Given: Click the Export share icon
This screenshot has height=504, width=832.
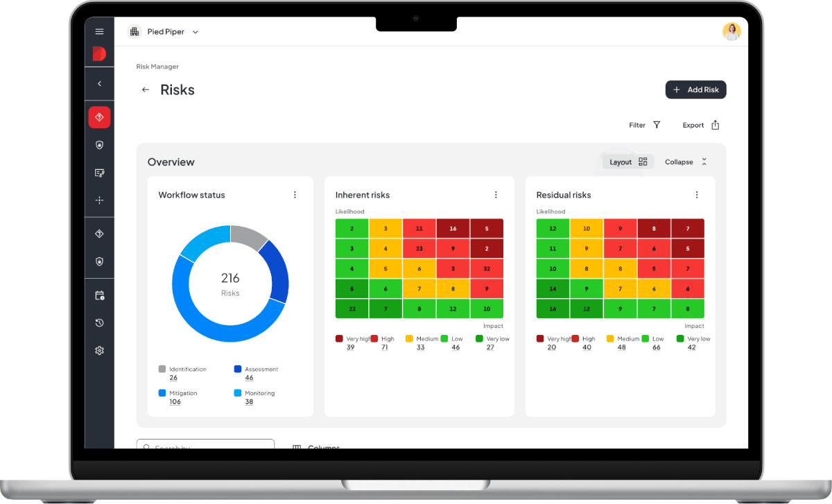Looking at the screenshot, I should (716, 125).
